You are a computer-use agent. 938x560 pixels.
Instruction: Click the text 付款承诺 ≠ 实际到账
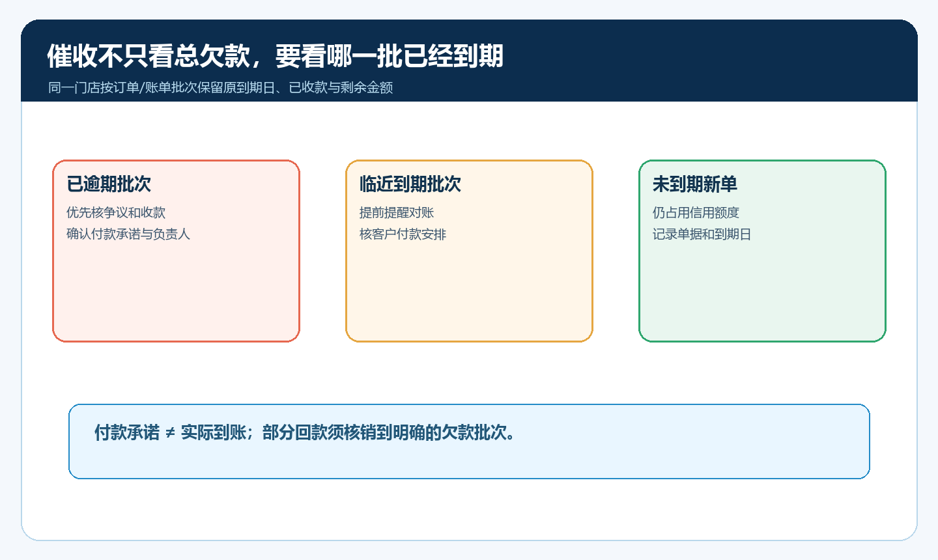pos(171,432)
